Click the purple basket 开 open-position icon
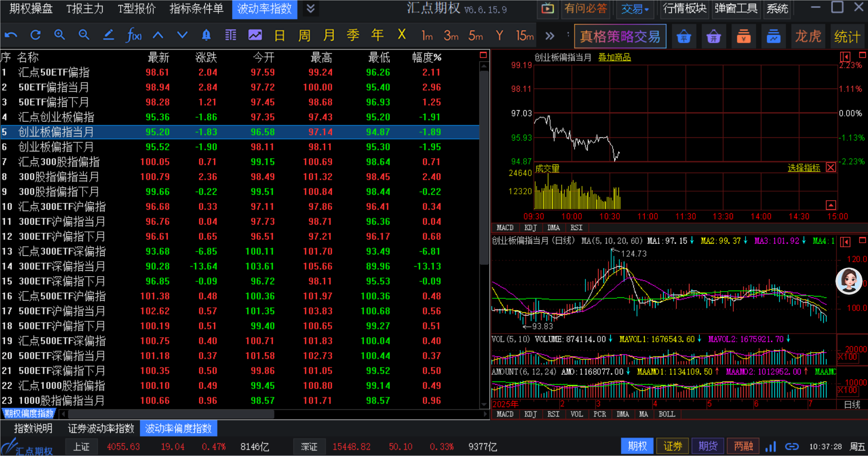The image size is (868, 456). click(714, 36)
